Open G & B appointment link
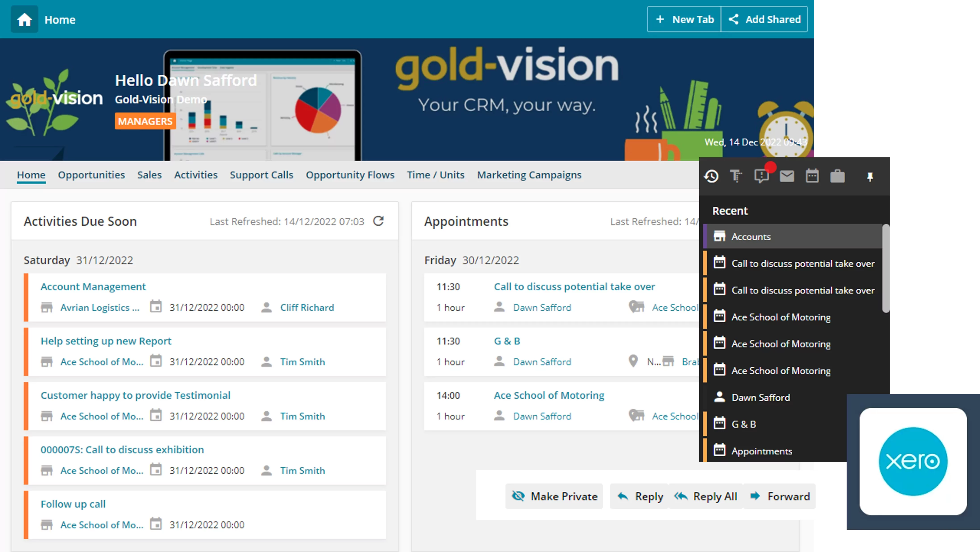 pyautogui.click(x=507, y=341)
